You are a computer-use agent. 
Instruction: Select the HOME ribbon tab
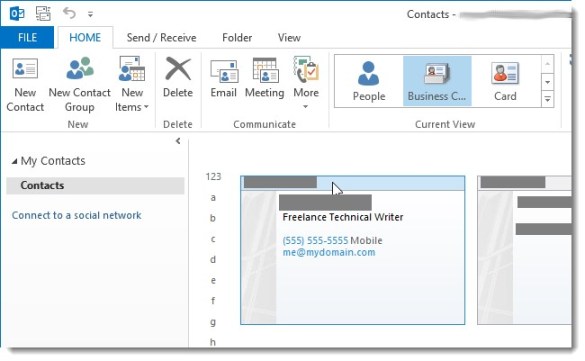tap(85, 37)
